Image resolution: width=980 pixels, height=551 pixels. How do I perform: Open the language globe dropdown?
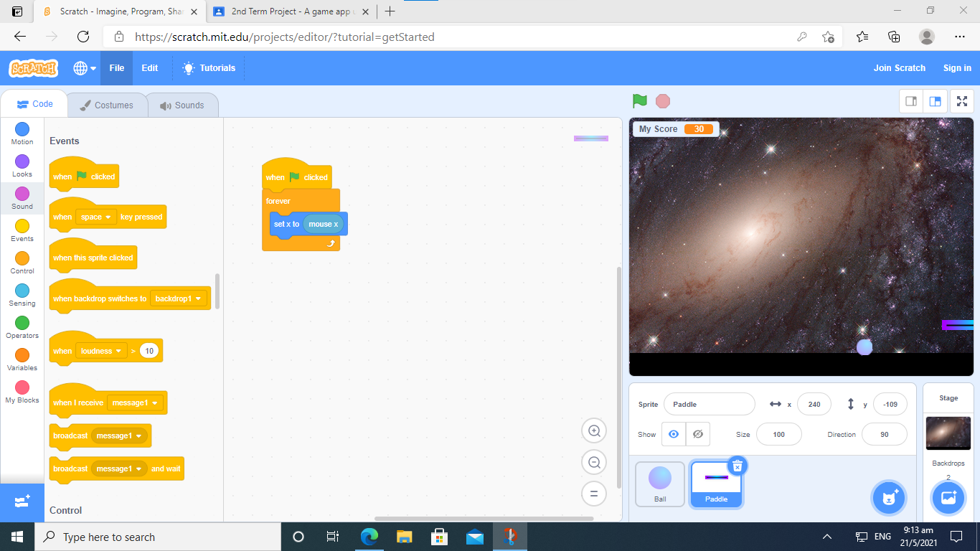pos(85,68)
